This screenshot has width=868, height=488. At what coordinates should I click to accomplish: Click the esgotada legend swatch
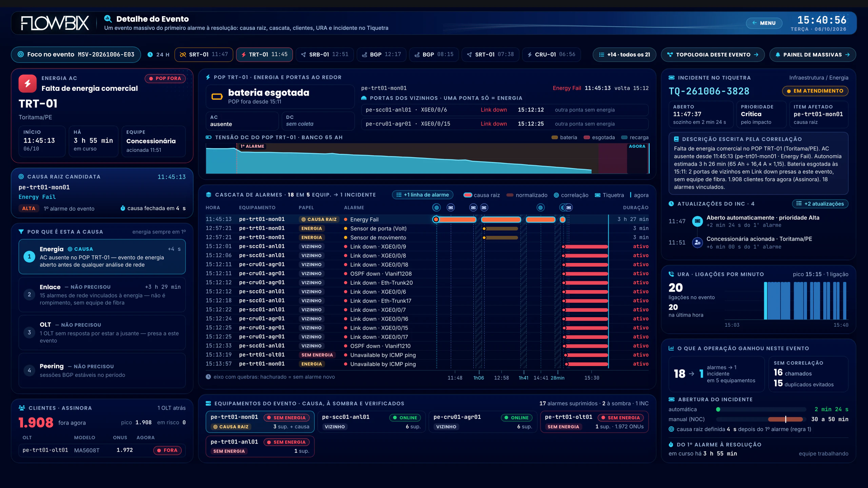pos(587,138)
